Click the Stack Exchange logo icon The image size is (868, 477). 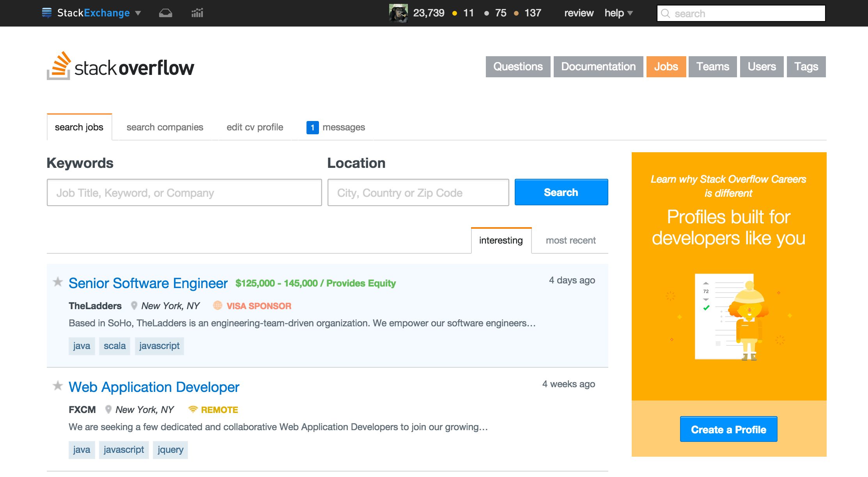pyautogui.click(x=47, y=12)
